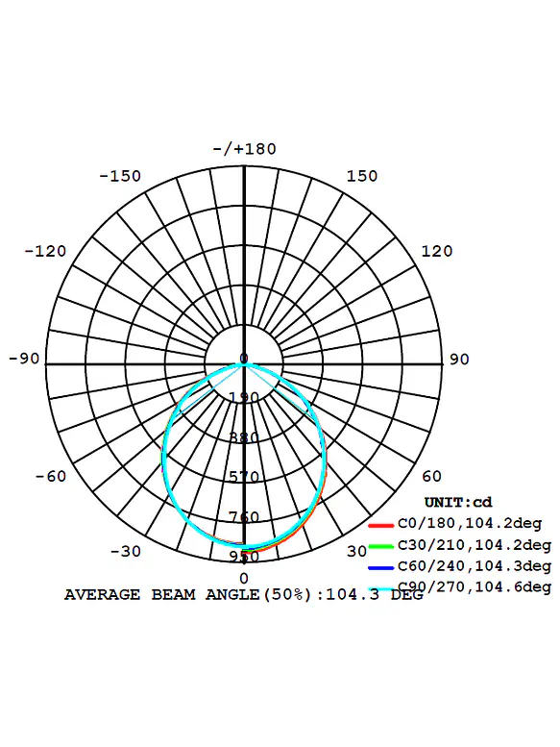Click the '-120' angle label
The image size is (560, 747).
point(45,251)
